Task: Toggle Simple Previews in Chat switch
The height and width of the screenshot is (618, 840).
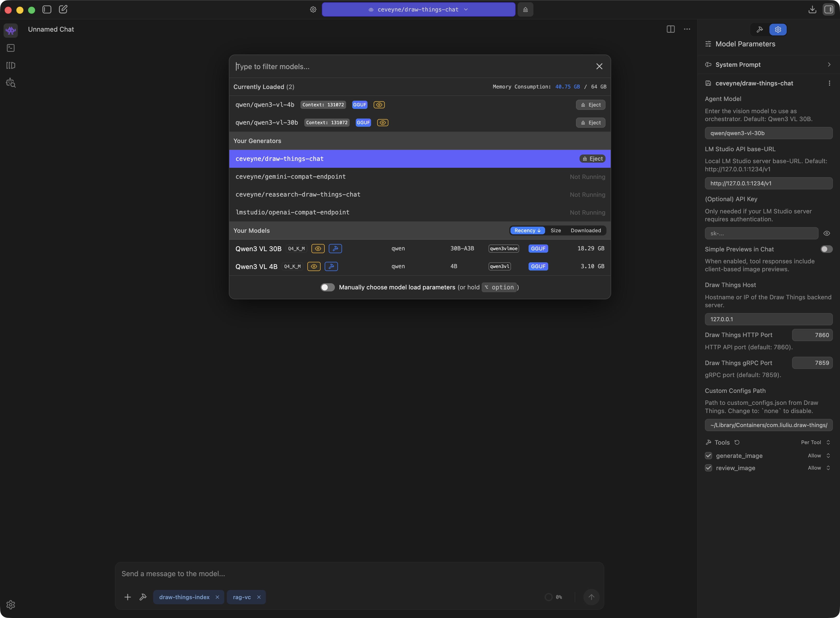Action: (826, 249)
